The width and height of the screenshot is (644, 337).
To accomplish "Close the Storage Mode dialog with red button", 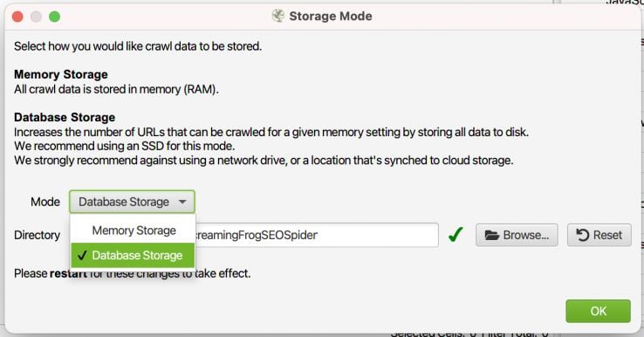I will tap(17, 17).
